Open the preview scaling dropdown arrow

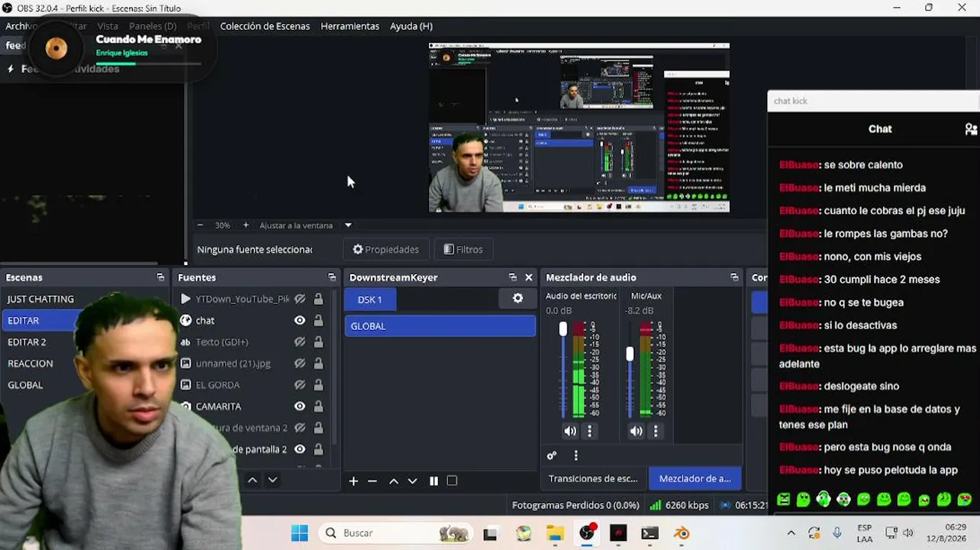pyautogui.click(x=348, y=225)
